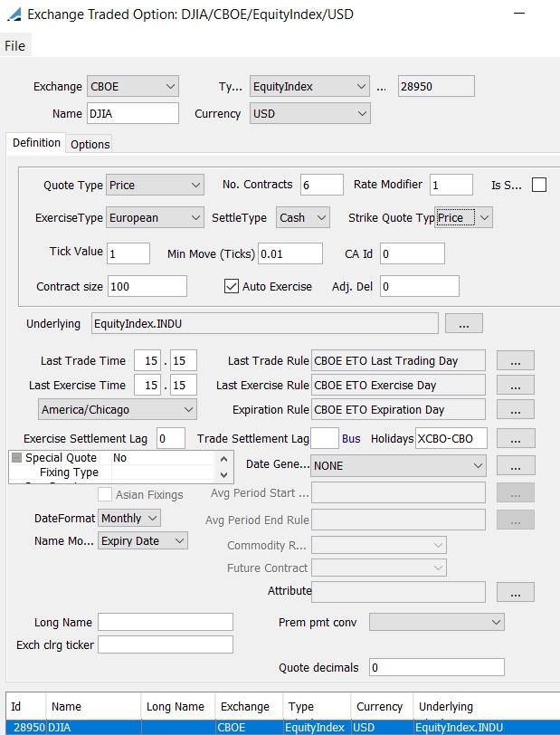560x735 pixels.
Task: Click the Attribute field
Action: click(x=398, y=592)
